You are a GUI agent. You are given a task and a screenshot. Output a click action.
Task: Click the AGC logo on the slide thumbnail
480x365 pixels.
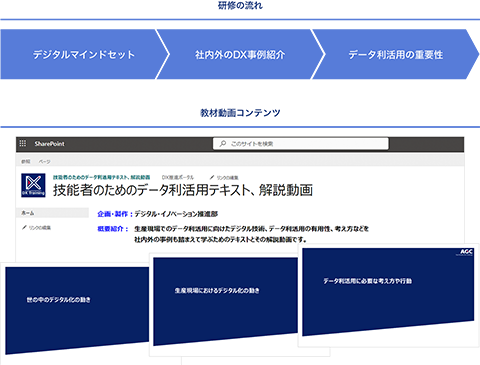point(466,252)
